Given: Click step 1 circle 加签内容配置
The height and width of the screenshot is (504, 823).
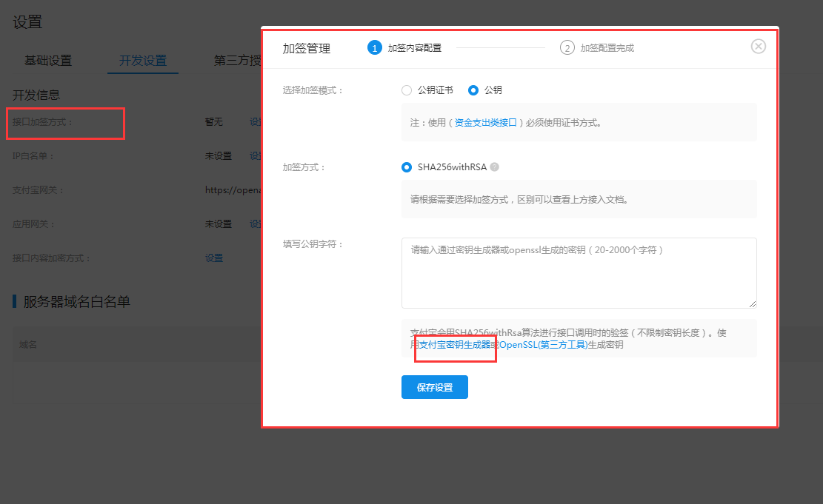Looking at the screenshot, I should point(374,47).
